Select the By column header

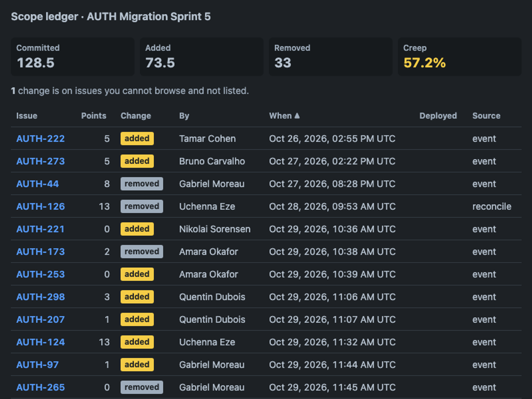pos(184,116)
